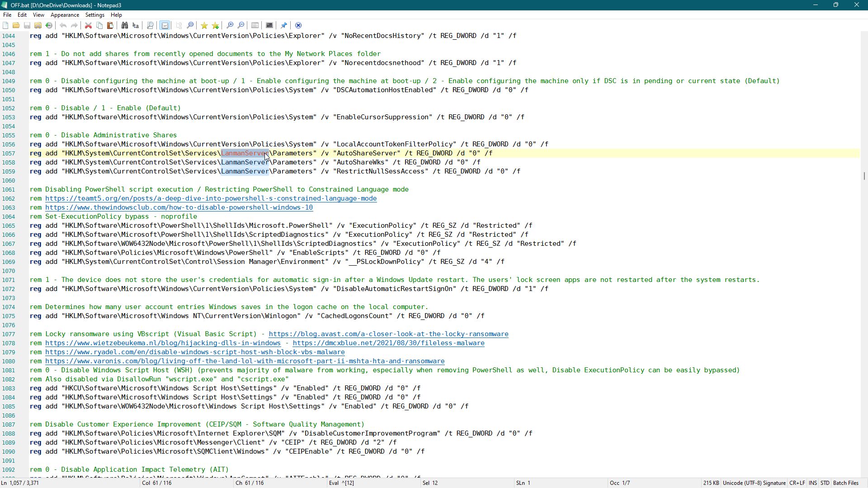Toggle word wrap toolbar button
The image size is (868, 488).
tap(165, 25)
